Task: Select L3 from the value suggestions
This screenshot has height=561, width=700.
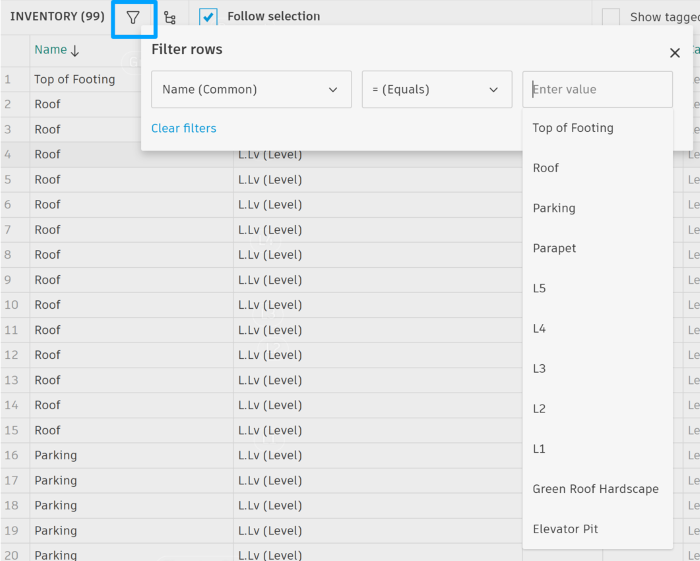Action: (x=540, y=368)
